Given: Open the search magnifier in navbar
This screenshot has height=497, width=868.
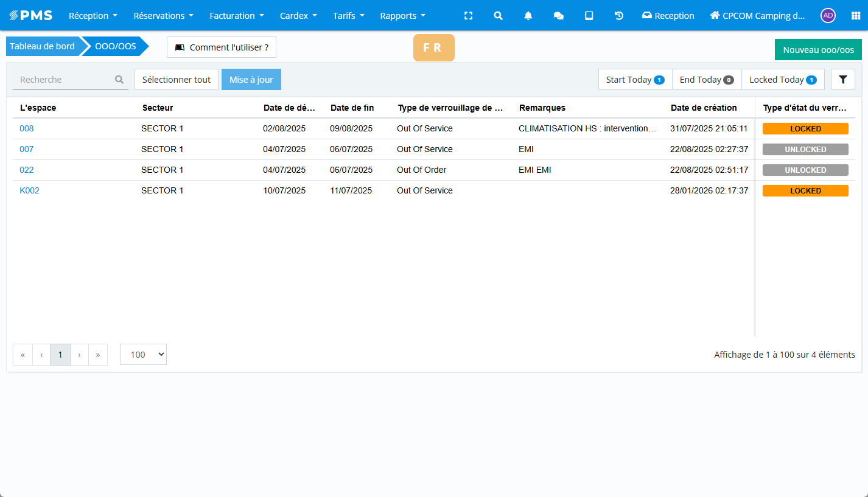Looking at the screenshot, I should [498, 16].
